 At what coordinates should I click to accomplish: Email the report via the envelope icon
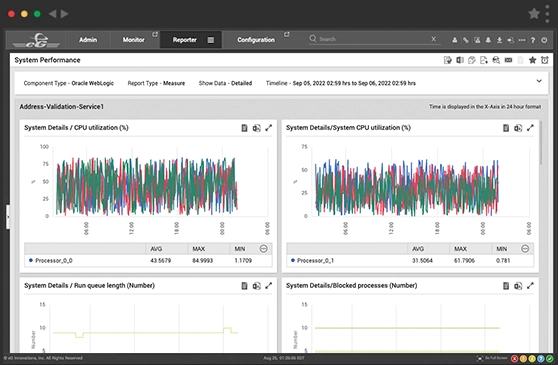point(508,60)
